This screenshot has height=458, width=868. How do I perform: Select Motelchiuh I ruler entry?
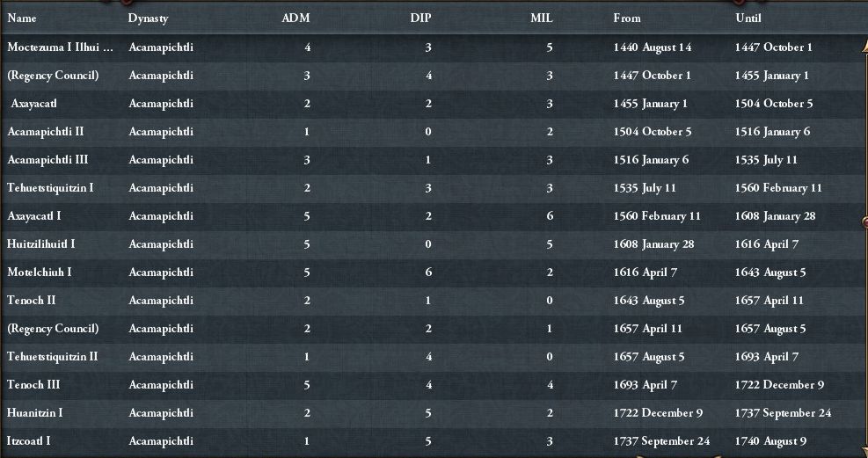pos(40,273)
